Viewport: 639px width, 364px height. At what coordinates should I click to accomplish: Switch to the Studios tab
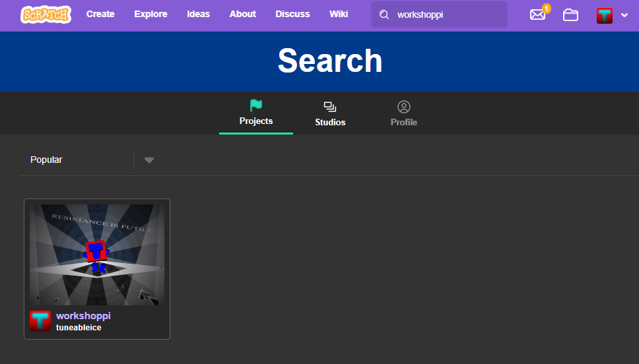[x=330, y=113]
